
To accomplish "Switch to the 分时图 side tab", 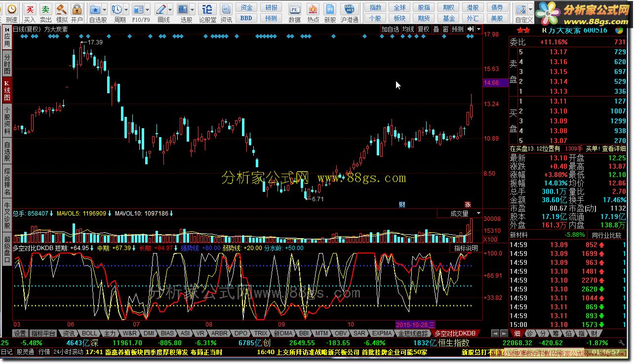I will pyautogui.click(x=7, y=64).
